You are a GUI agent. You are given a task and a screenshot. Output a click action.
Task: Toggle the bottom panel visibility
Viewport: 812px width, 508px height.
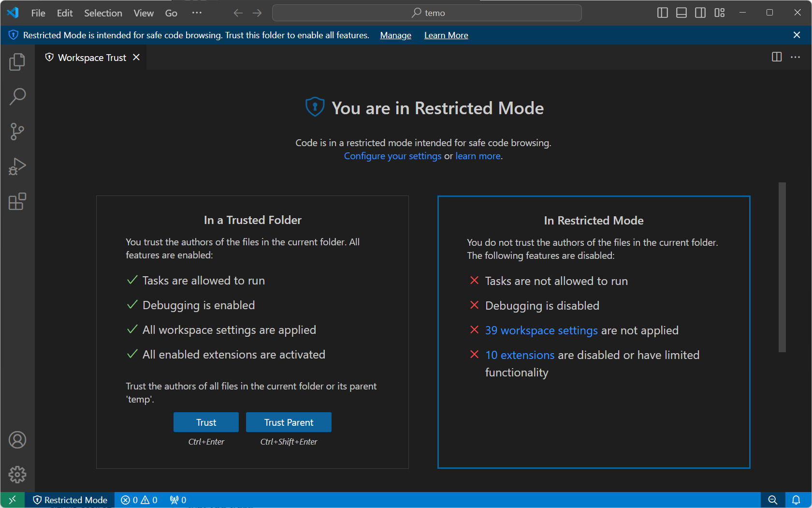point(681,13)
